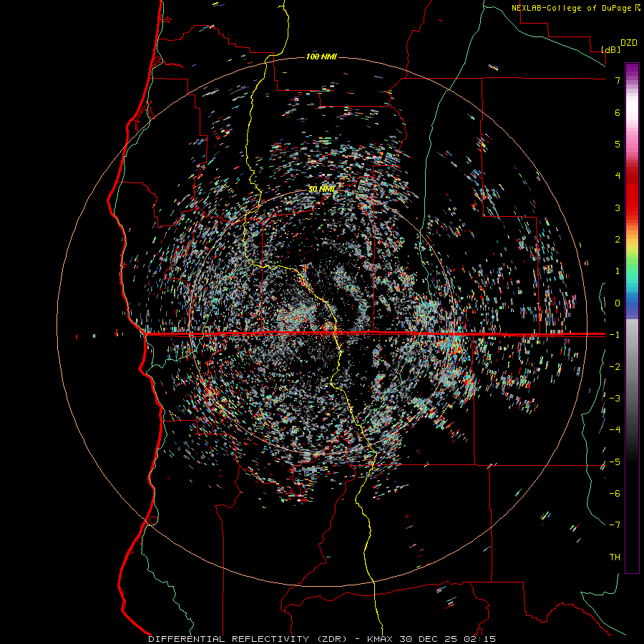Click the DZD product label
Viewport: 644px width, 644px height.
point(629,43)
